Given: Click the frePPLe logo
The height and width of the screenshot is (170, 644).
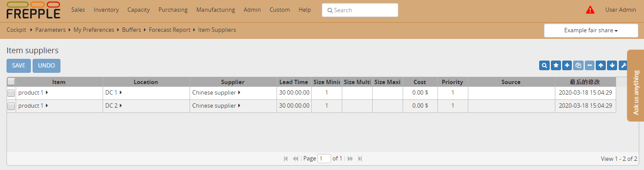Looking at the screenshot, I should (33, 10).
